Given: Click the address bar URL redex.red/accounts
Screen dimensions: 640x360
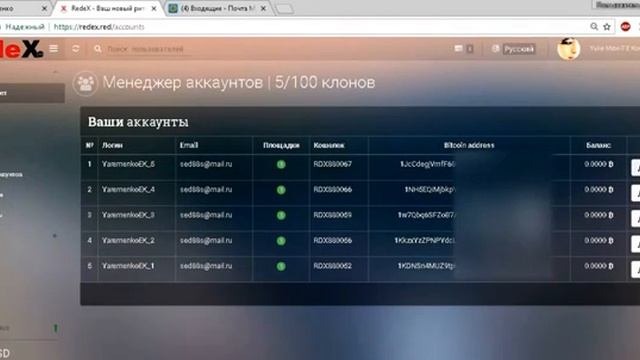Looking at the screenshot, I should point(99,27).
